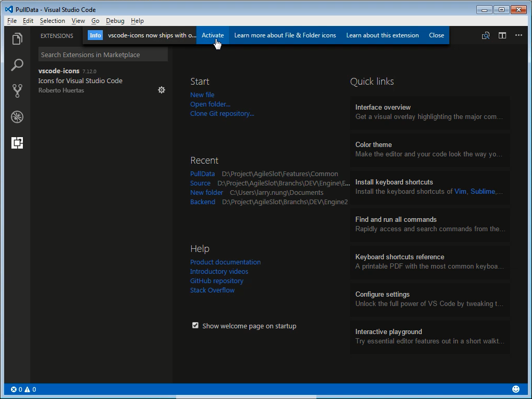Click the Vim keyboard shortcuts link
This screenshot has height=399, width=532.
pyautogui.click(x=460, y=191)
